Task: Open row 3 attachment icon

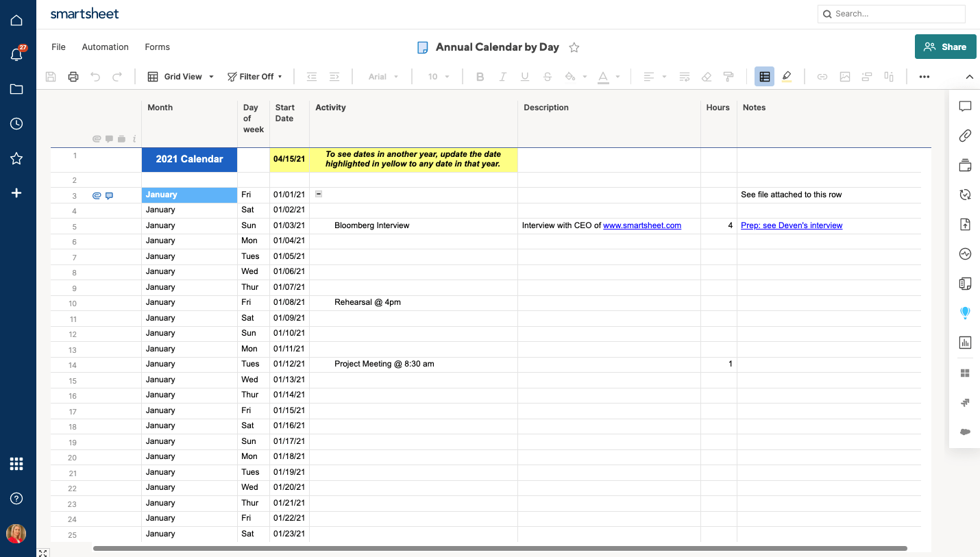Action: tap(97, 195)
